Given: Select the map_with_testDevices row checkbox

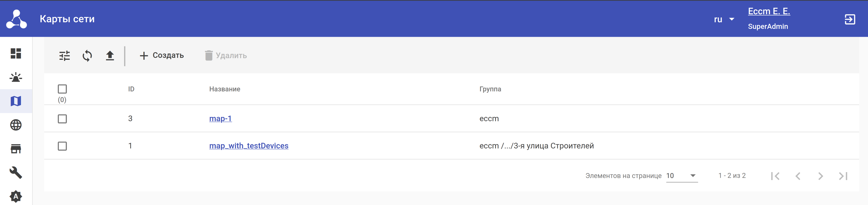Looking at the screenshot, I should point(62,146).
